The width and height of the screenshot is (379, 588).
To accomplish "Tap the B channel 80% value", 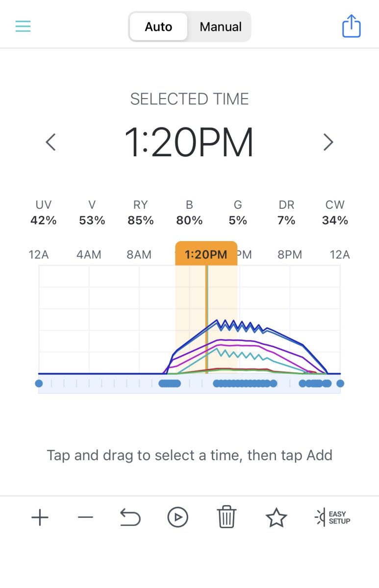I will click(x=190, y=220).
